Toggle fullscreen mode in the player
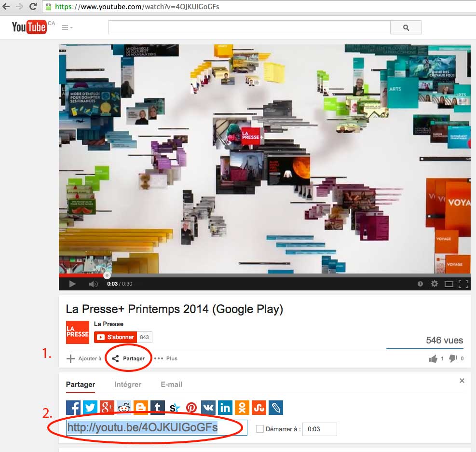Viewport: 476px width, 452px height. tap(463, 284)
